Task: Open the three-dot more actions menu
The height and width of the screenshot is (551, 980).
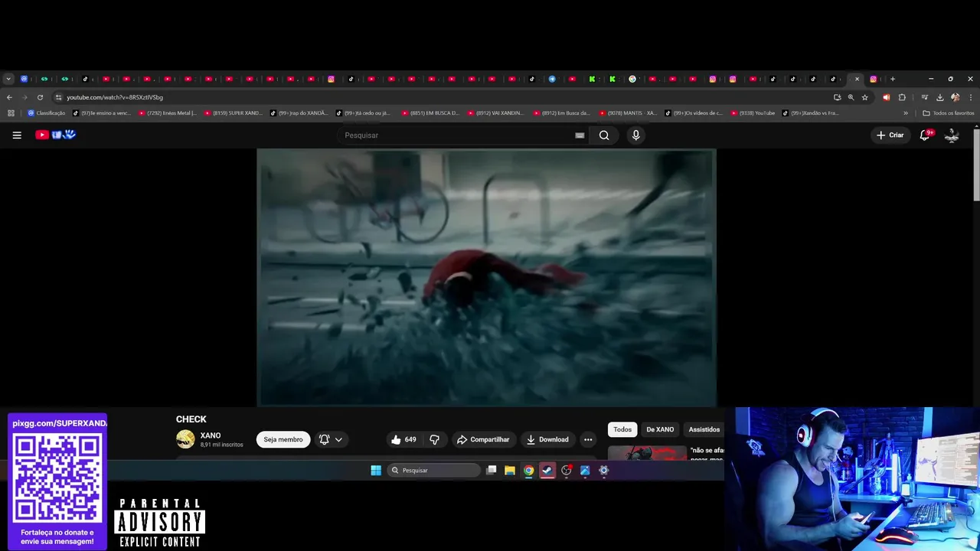Action: click(588, 439)
